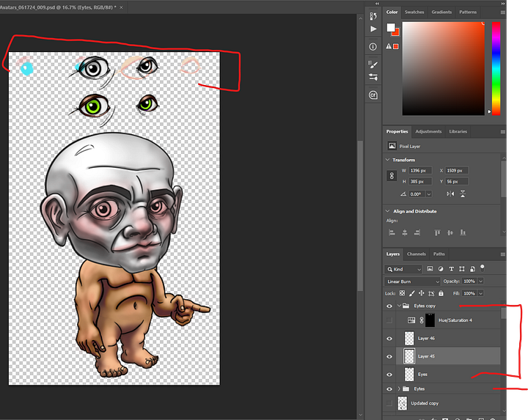Screen dimensions: 528x420
Task: Filter layers by shape layers
Action: (x=462, y=269)
